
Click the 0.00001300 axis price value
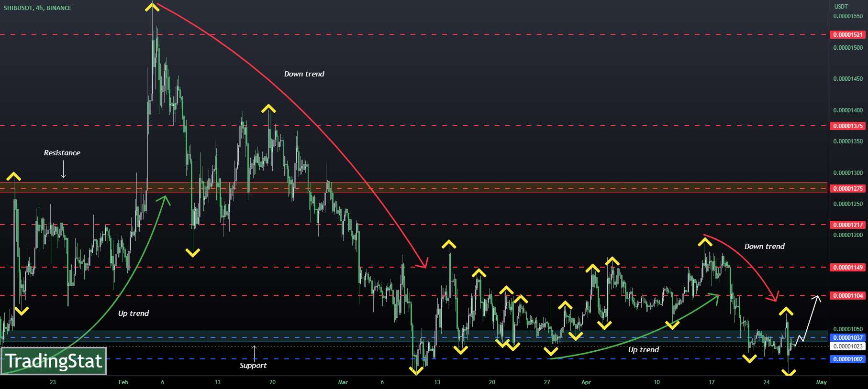click(848, 173)
